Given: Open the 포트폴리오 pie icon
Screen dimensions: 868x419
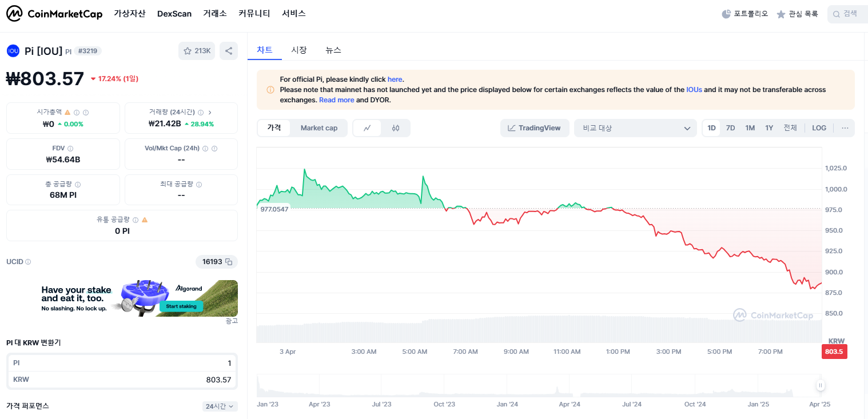Looking at the screenshot, I should 726,14.
